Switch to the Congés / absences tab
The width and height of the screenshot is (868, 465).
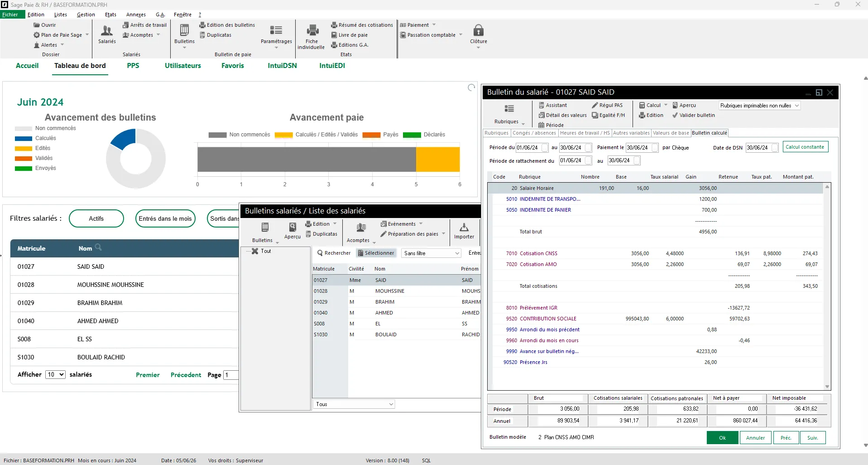(534, 133)
